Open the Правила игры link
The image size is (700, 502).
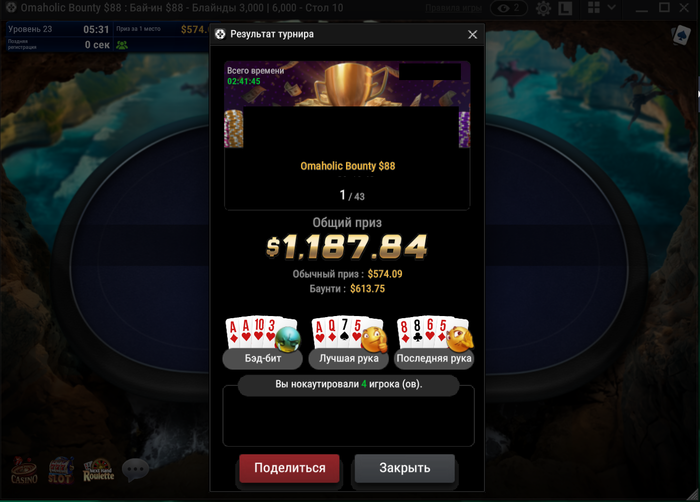453,8
